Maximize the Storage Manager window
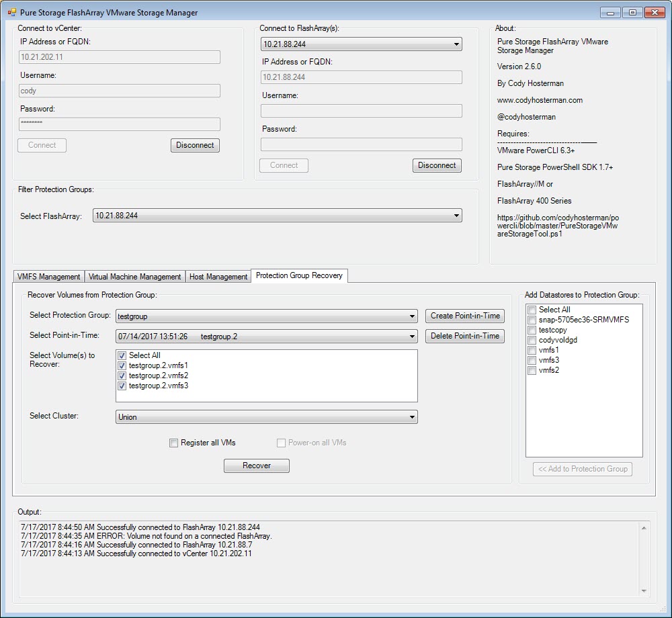 pyautogui.click(x=632, y=12)
